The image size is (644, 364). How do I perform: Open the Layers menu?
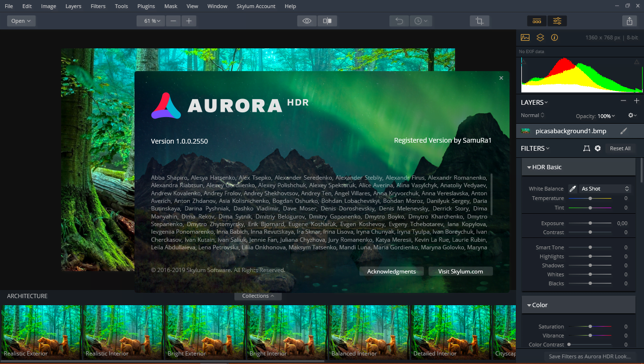click(x=73, y=6)
